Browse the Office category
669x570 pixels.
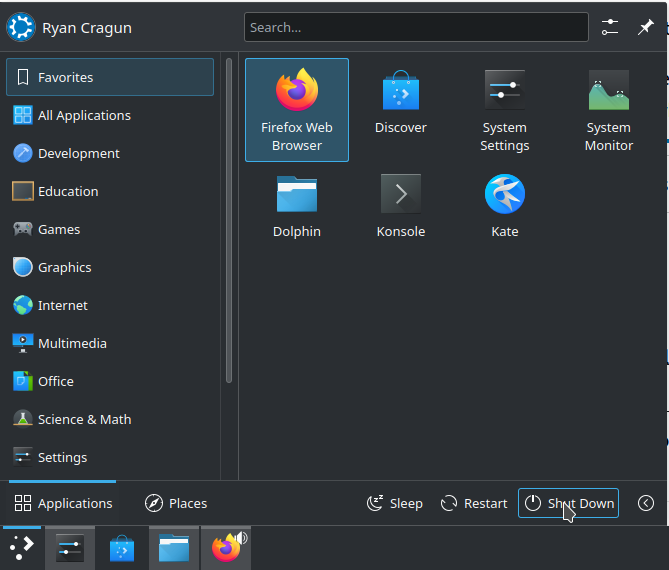(110, 381)
